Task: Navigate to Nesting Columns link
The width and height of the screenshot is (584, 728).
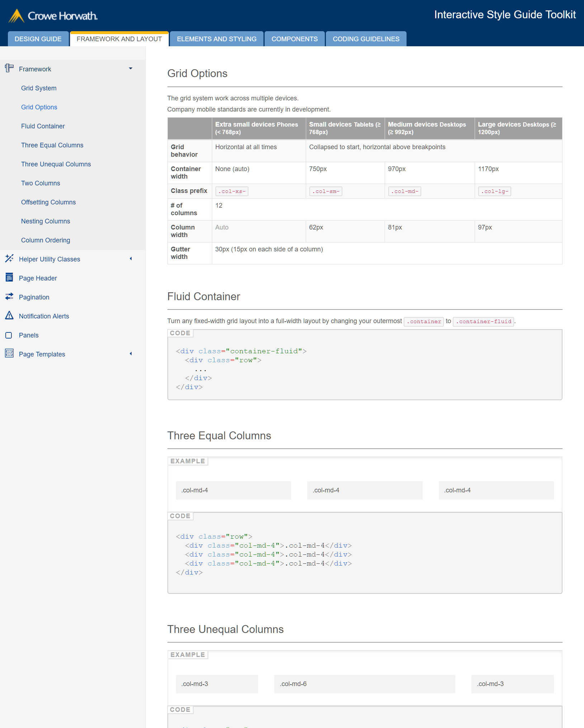Action: [46, 221]
